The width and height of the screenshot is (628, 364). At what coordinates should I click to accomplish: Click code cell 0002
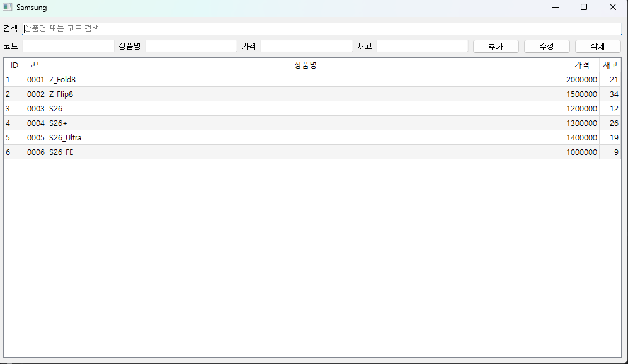[36, 94]
